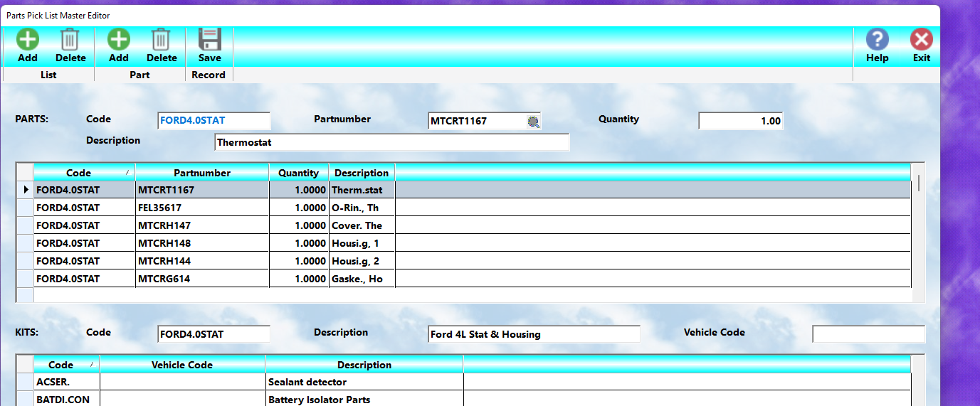The height and width of the screenshot is (406, 980).
Task: Select the FEL35617 part number cell
Action: coord(202,208)
